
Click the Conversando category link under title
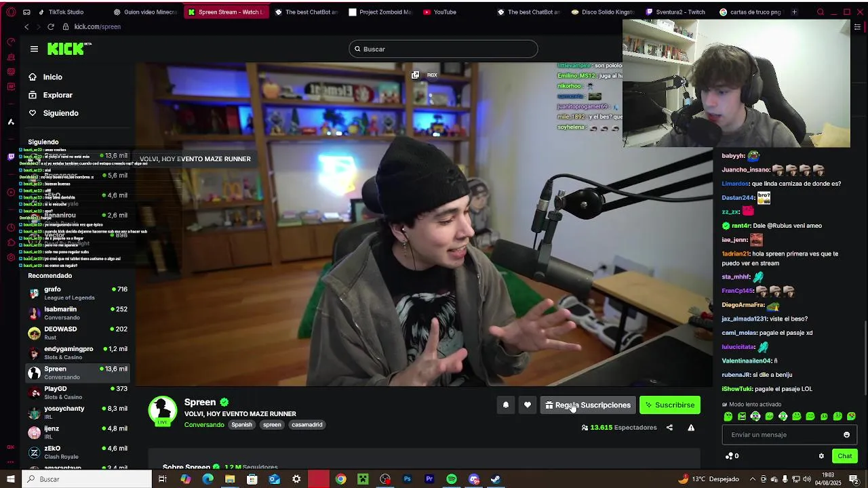pyautogui.click(x=204, y=425)
